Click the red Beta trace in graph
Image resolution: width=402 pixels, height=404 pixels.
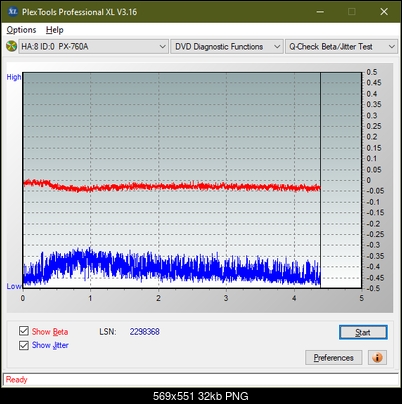point(173,186)
